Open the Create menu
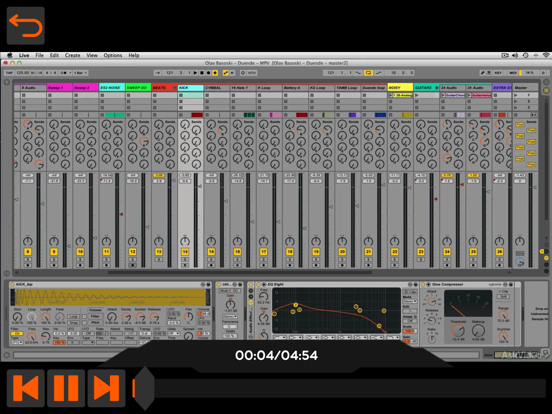 tap(73, 55)
